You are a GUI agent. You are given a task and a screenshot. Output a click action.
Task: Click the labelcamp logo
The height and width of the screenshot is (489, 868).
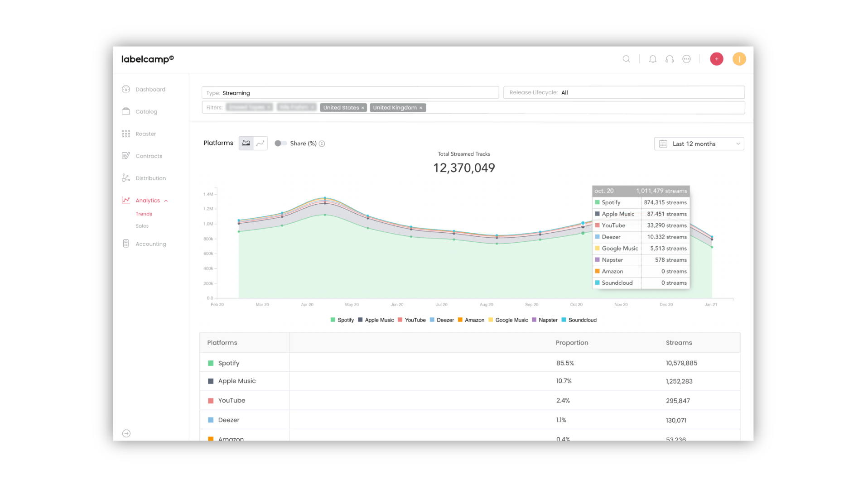click(x=147, y=59)
